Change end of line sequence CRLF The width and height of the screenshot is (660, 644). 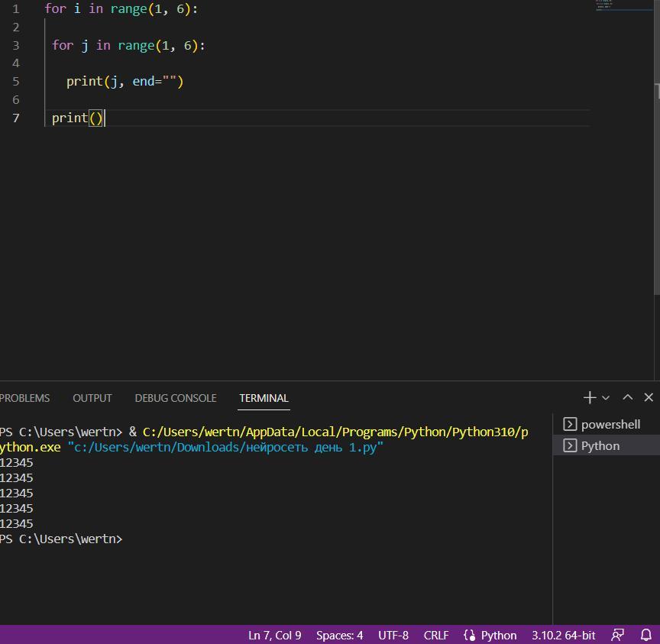[x=436, y=635]
